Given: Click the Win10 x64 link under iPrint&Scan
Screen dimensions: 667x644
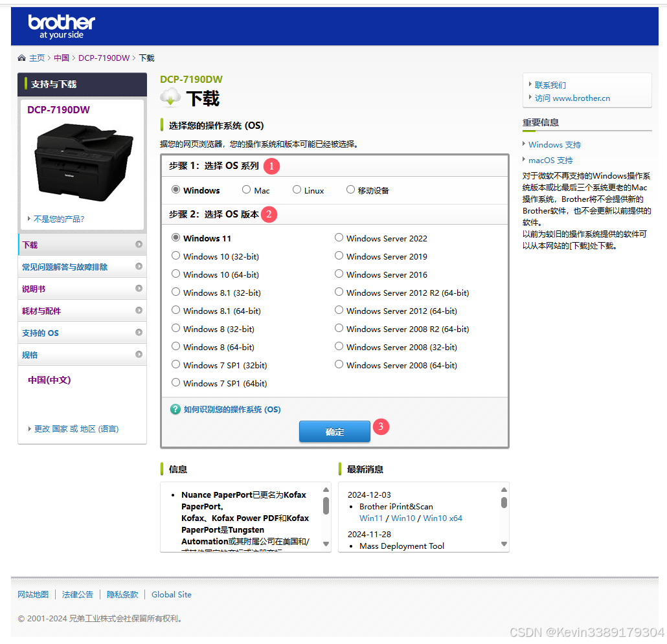Looking at the screenshot, I should (442, 518).
